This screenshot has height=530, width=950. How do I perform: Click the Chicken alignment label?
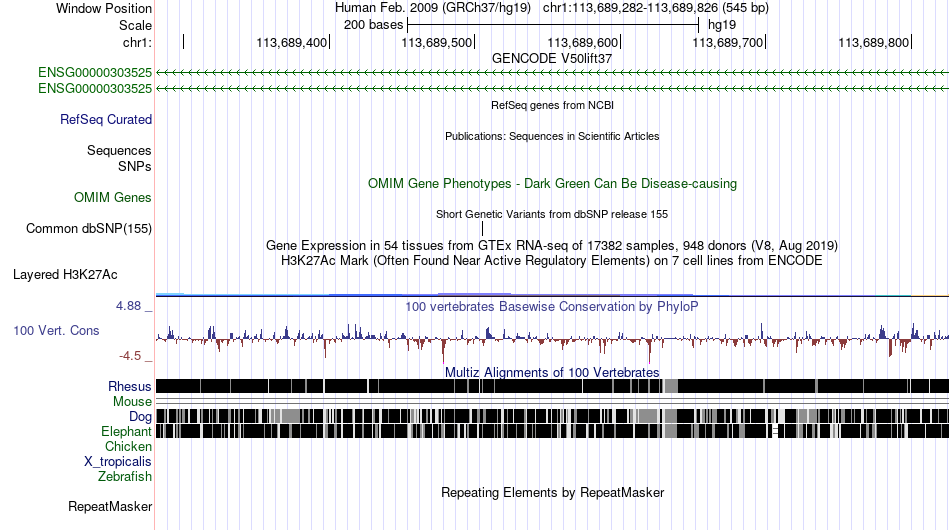pos(128,446)
